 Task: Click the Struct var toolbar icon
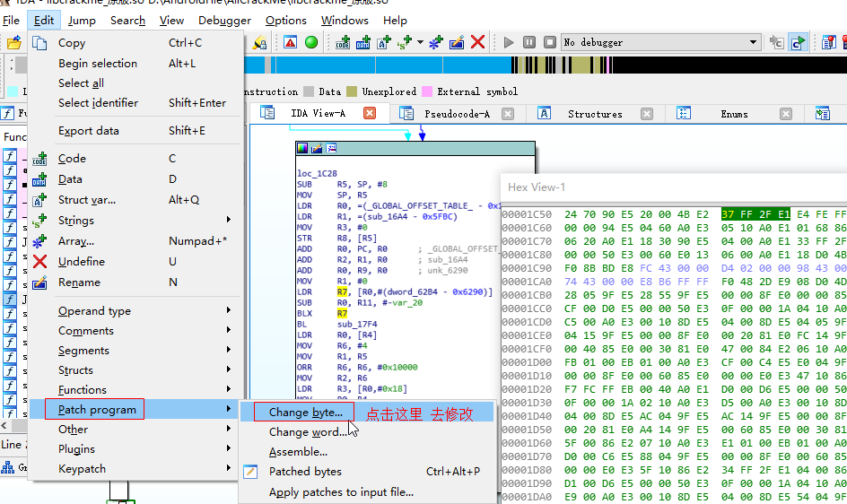pyautogui.click(x=384, y=42)
